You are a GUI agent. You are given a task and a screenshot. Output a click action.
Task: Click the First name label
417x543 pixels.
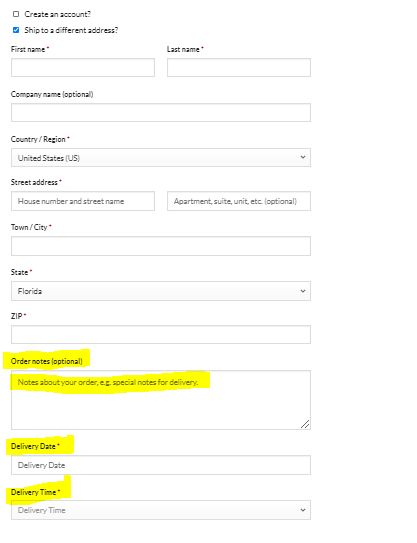[28, 50]
